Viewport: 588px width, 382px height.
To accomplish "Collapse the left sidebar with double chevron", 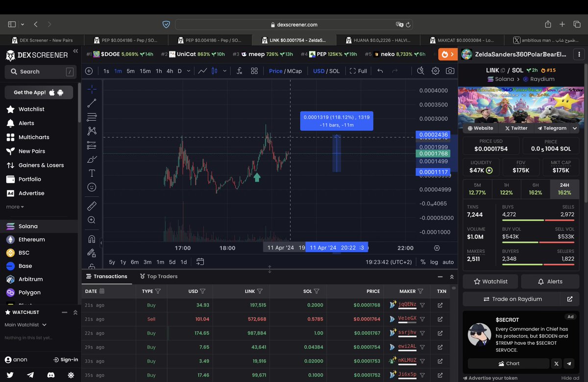I will point(75,51).
